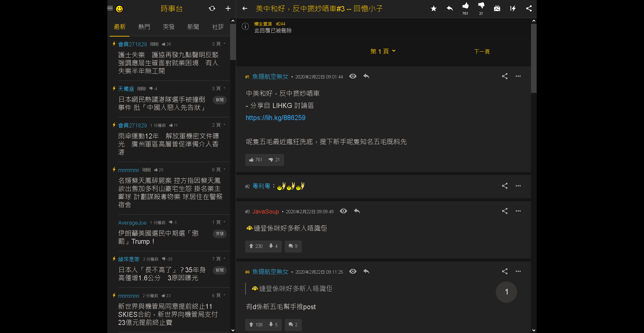This screenshot has width=644, height=333.
Task: View the 9 replies of post #3
Action: click(293, 246)
